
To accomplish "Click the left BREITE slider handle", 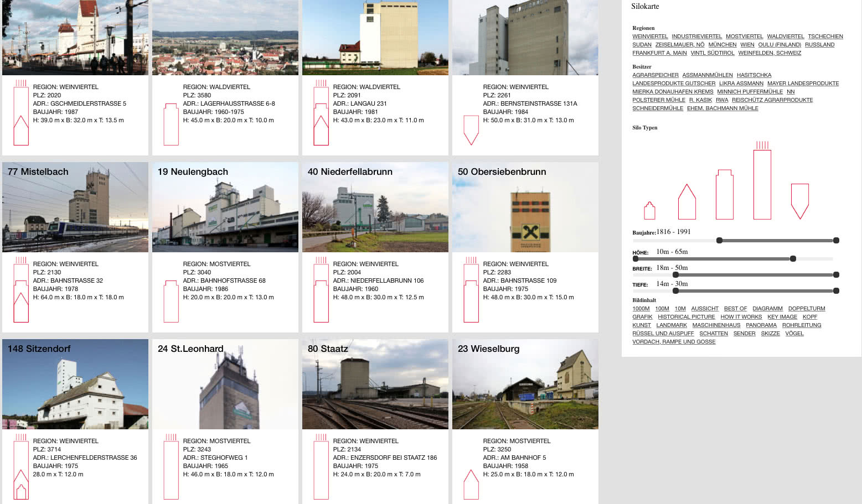I will [675, 274].
